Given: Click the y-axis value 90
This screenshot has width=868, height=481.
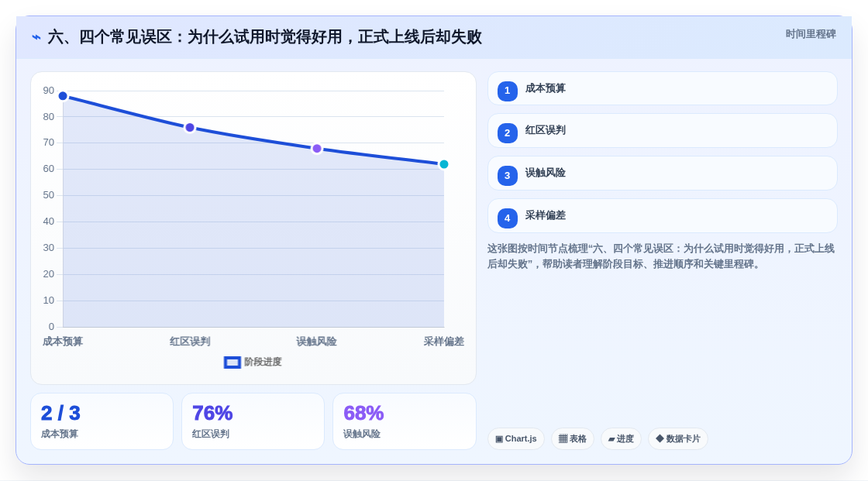Looking at the screenshot, I should pyautogui.click(x=49, y=91).
